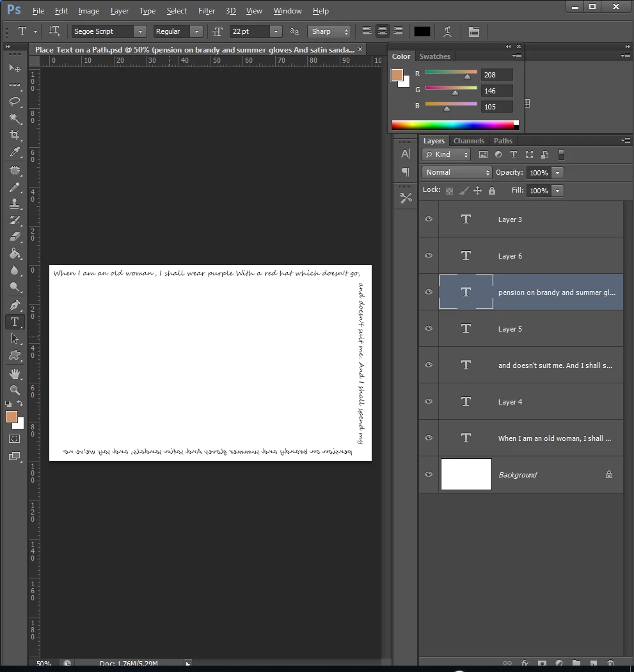Click the right align text icon
Image resolution: width=634 pixels, height=672 pixels.
coord(398,31)
